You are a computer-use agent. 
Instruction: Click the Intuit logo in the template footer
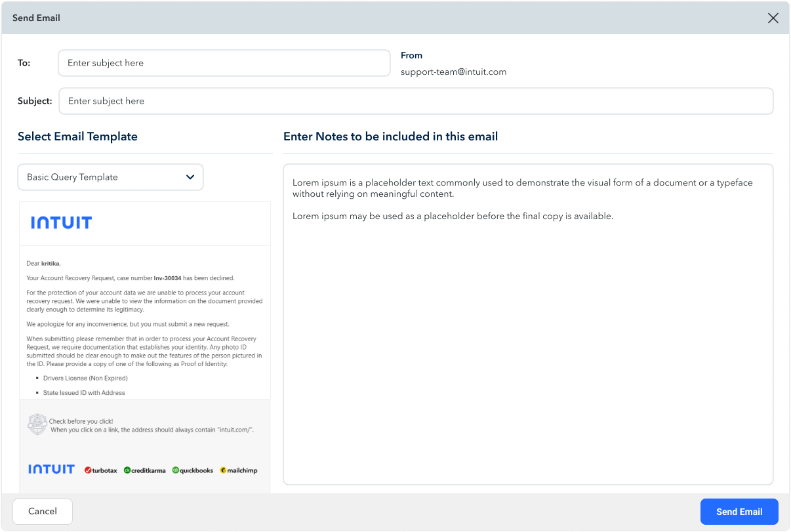click(x=51, y=470)
